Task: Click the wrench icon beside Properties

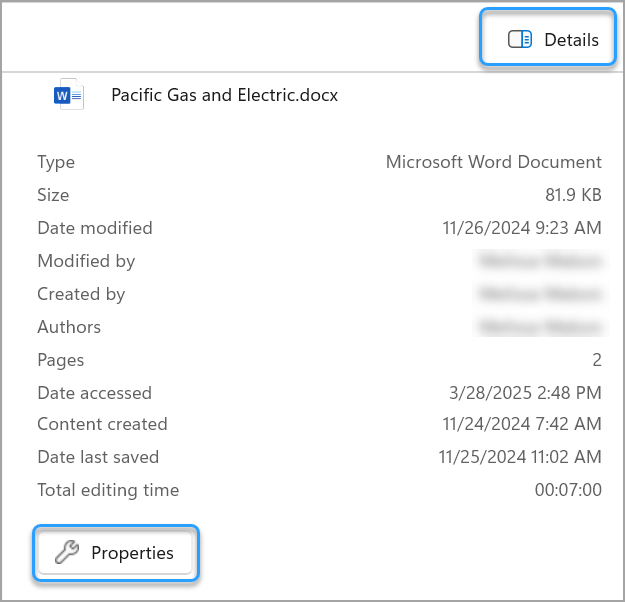Action: [x=66, y=553]
